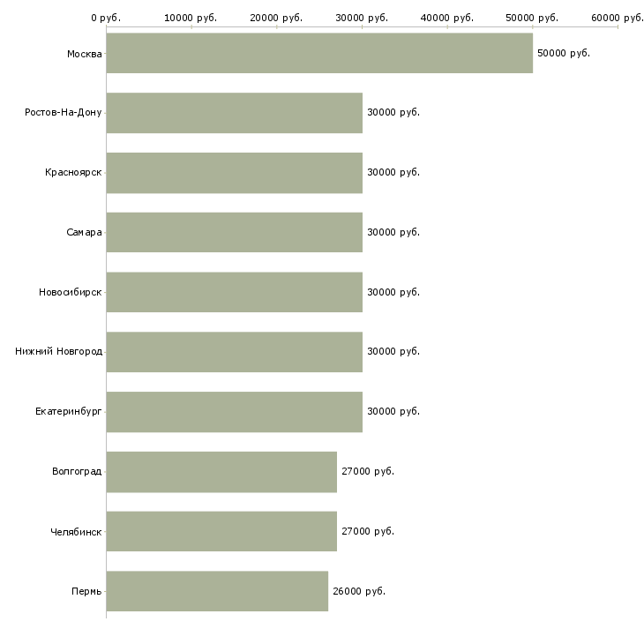This screenshot has height=644, width=644.
Task: Click the 60000 руб. axis tick label
Action: [618, 18]
